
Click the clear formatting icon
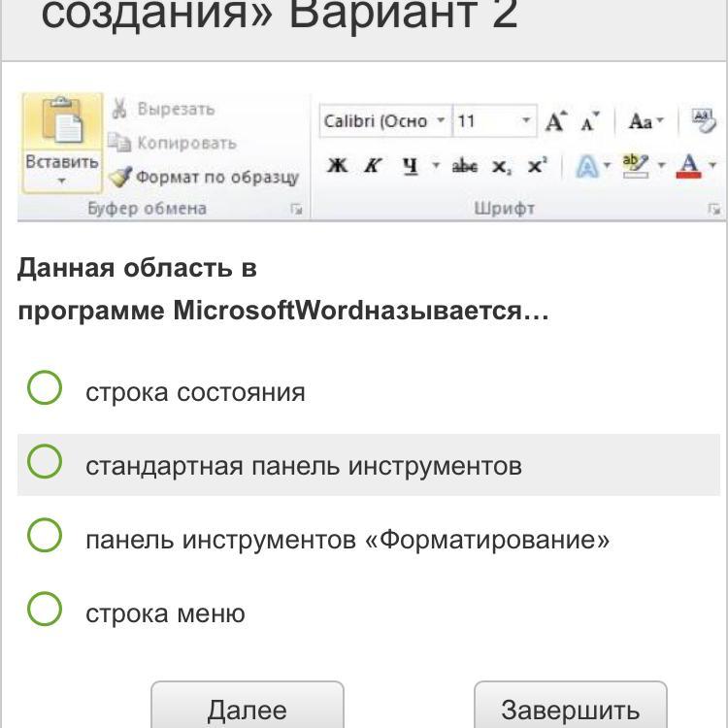coord(703,120)
